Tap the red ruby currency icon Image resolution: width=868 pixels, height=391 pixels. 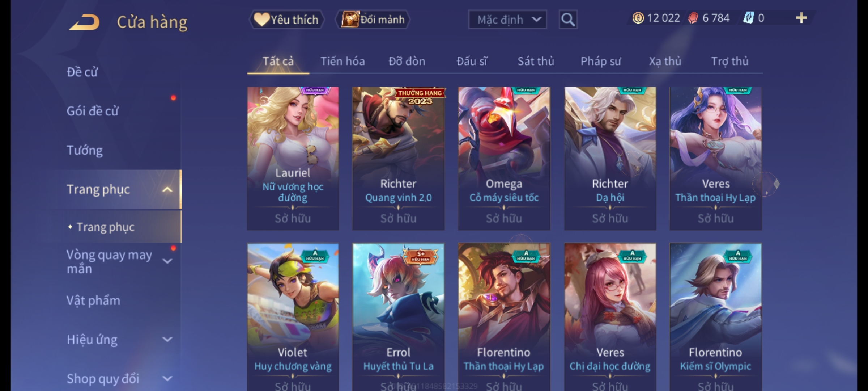click(x=693, y=18)
